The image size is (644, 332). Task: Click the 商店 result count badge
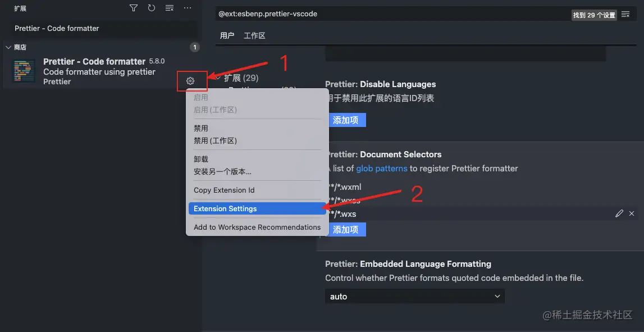point(195,47)
